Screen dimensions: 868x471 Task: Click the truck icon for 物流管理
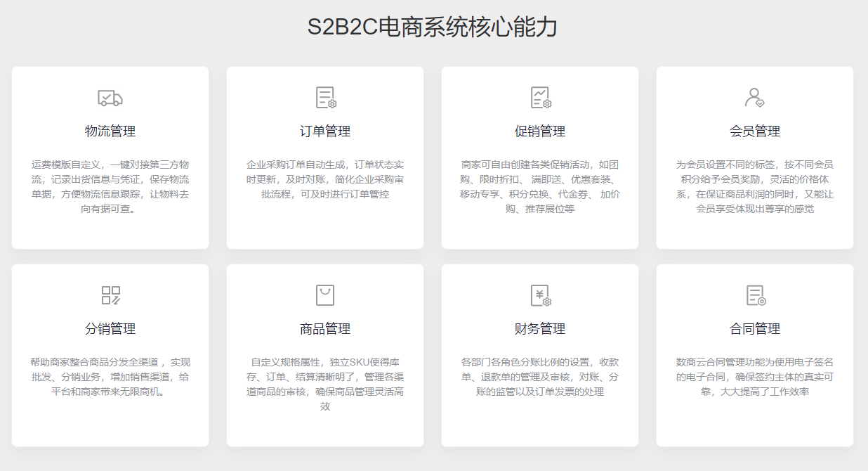pyautogui.click(x=110, y=98)
